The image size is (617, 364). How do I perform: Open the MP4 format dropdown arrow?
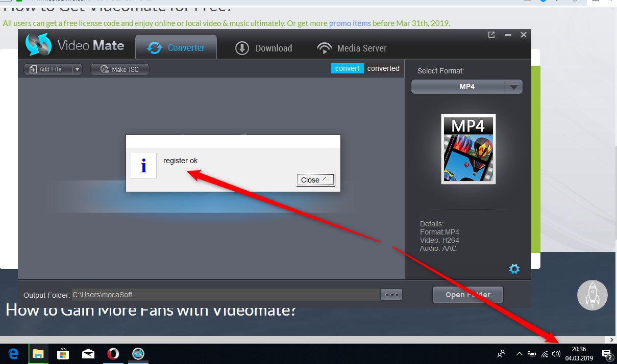coord(514,87)
